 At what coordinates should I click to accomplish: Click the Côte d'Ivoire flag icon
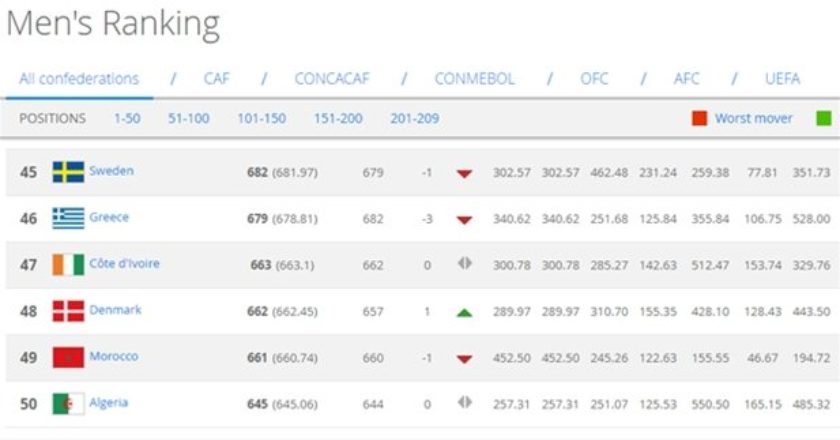[68, 265]
